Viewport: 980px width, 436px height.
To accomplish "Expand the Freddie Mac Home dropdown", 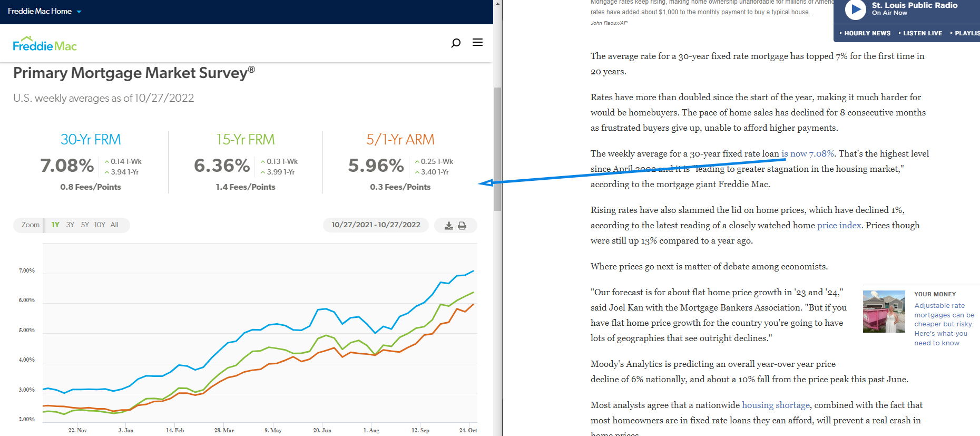I will (x=79, y=12).
